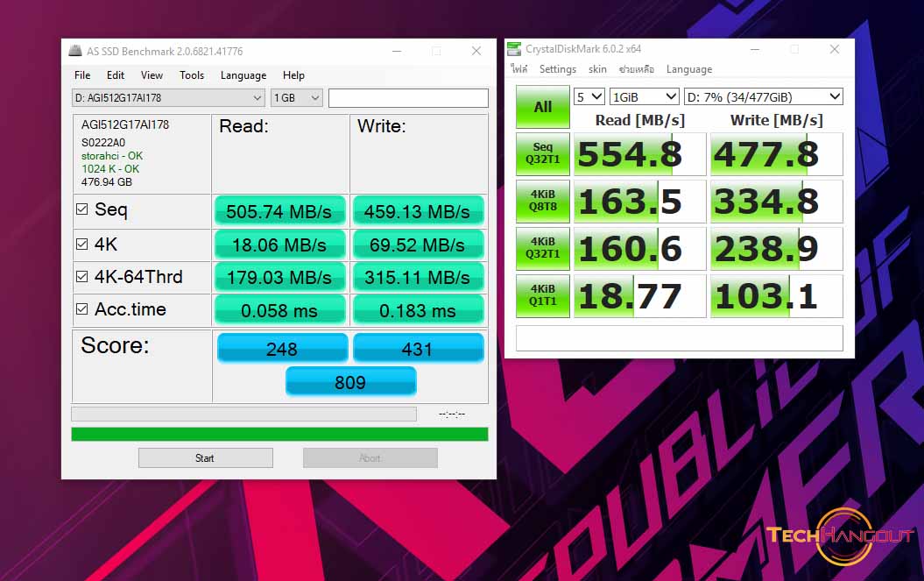The image size is (924, 581).
Task: Click the 334.8 write value
Action: click(777, 202)
